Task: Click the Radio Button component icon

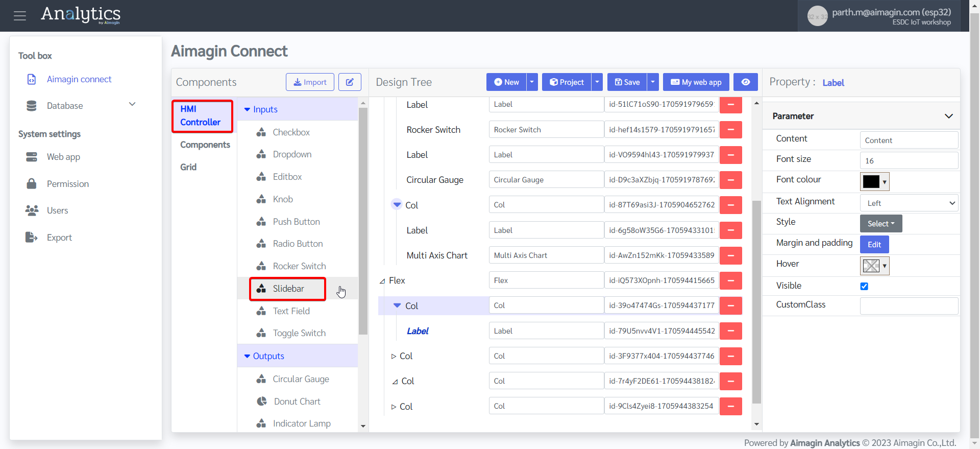Action: pyautogui.click(x=261, y=244)
